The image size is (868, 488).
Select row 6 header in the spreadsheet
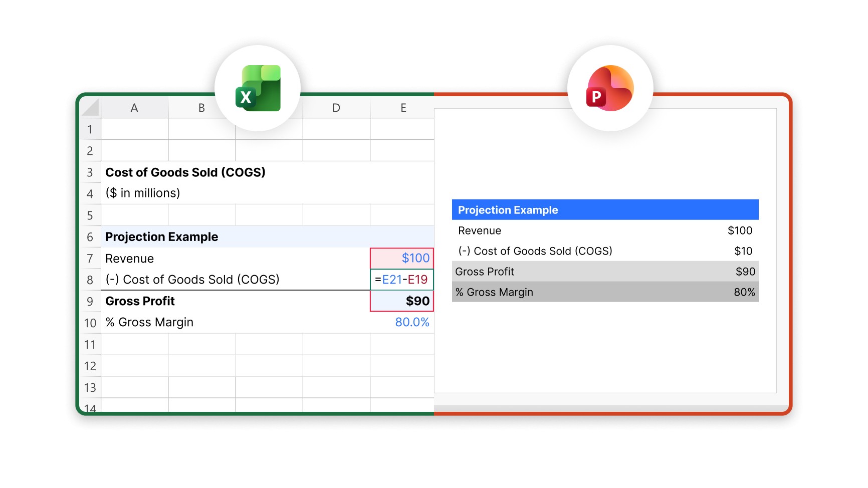click(90, 237)
